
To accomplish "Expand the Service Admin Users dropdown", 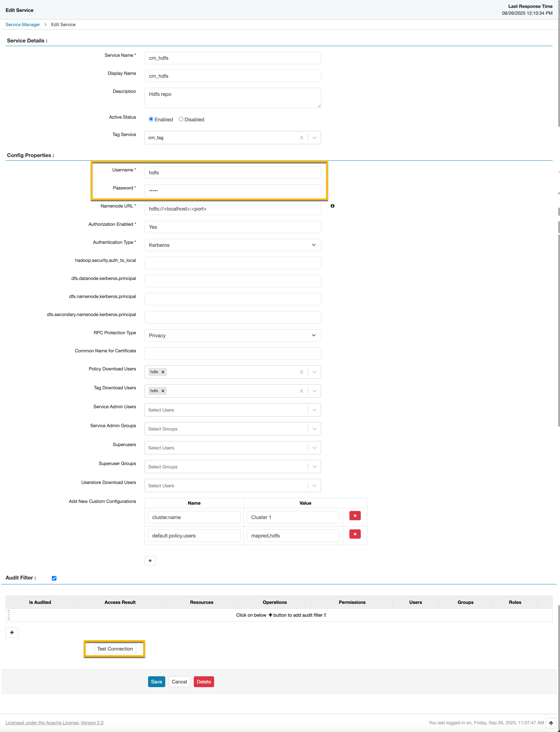I will pyautogui.click(x=314, y=410).
